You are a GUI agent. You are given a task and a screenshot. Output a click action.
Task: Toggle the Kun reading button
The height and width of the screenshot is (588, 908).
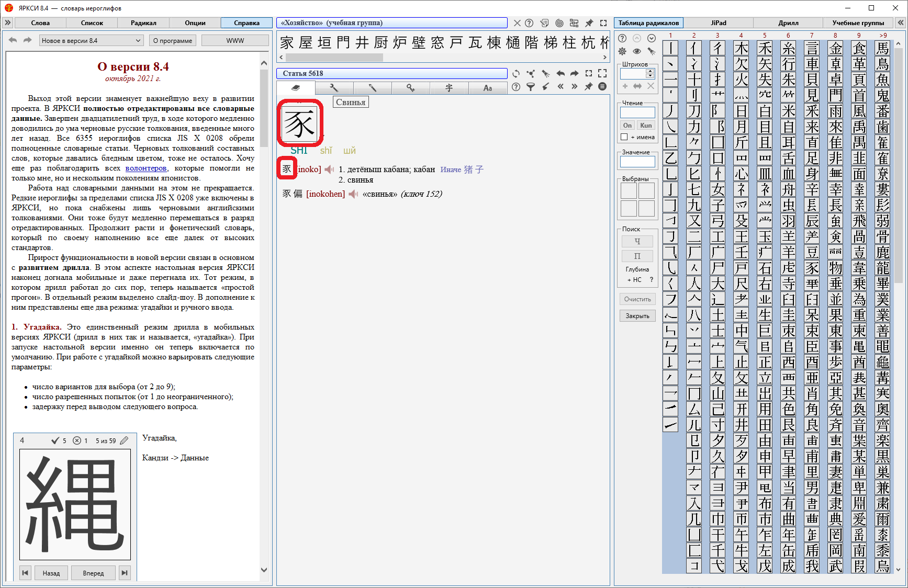pyautogui.click(x=646, y=126)
